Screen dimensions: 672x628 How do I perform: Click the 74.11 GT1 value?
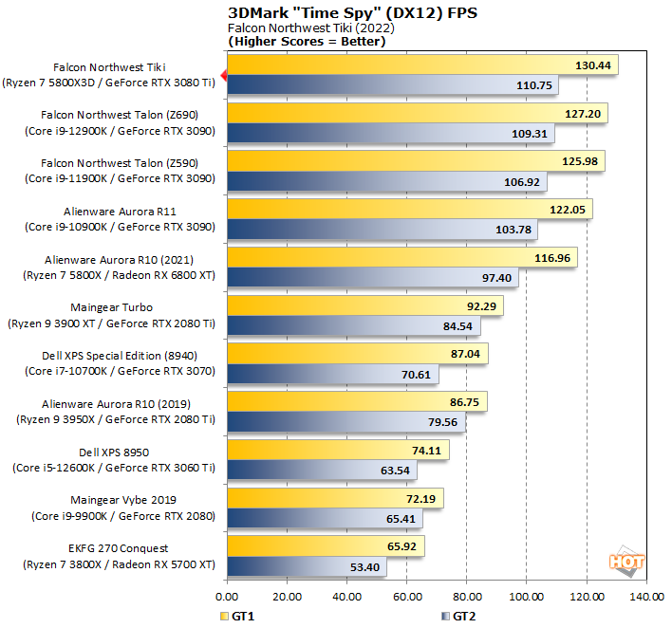pos(426,451)
